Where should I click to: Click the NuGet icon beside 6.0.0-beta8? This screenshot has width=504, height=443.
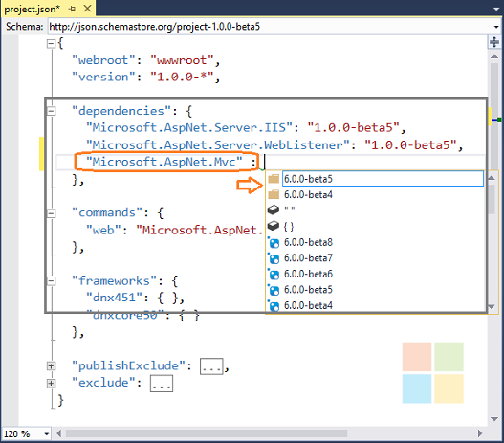tap(274, 243)
